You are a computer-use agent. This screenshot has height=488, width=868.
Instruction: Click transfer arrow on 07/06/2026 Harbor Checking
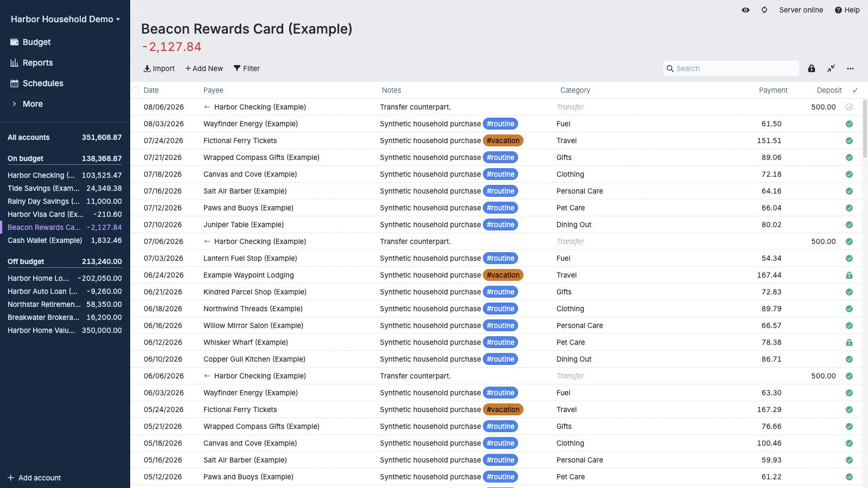[x=207, y=241]
